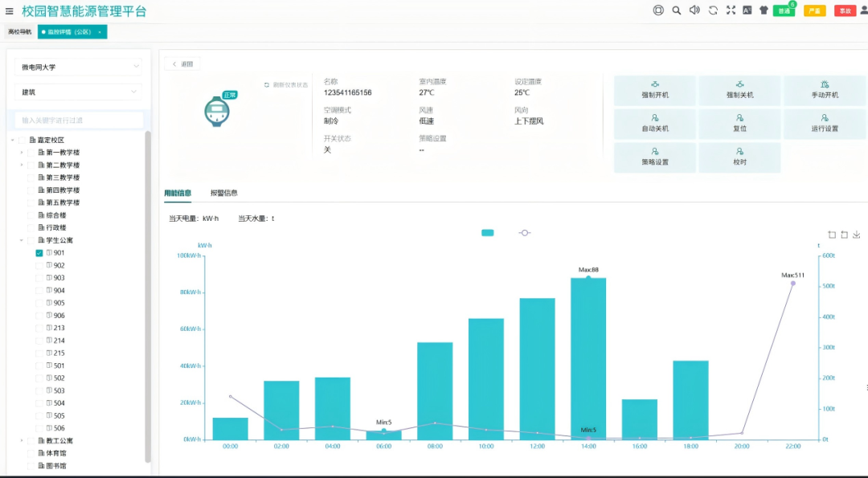Collapse the 嘉定校区 tree node arrow
The width and height of the screenshot is (868, 478).
(13, 140)
